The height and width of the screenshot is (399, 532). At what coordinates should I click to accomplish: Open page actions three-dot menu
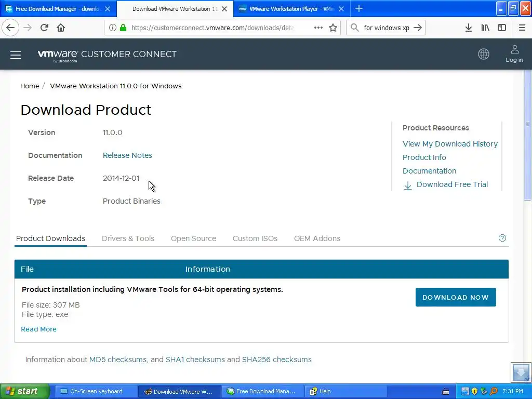[318, 28]
